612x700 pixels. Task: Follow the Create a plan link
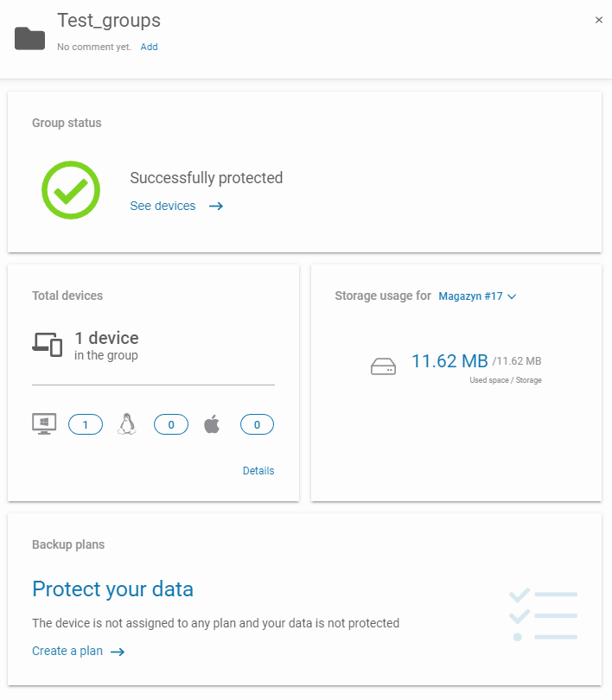(x=67, y=651)
